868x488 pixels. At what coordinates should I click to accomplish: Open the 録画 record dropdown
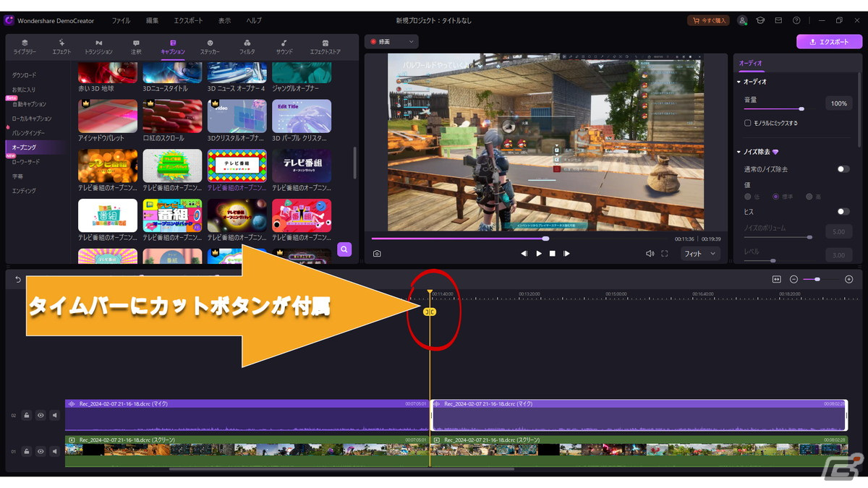coord(391,42)
